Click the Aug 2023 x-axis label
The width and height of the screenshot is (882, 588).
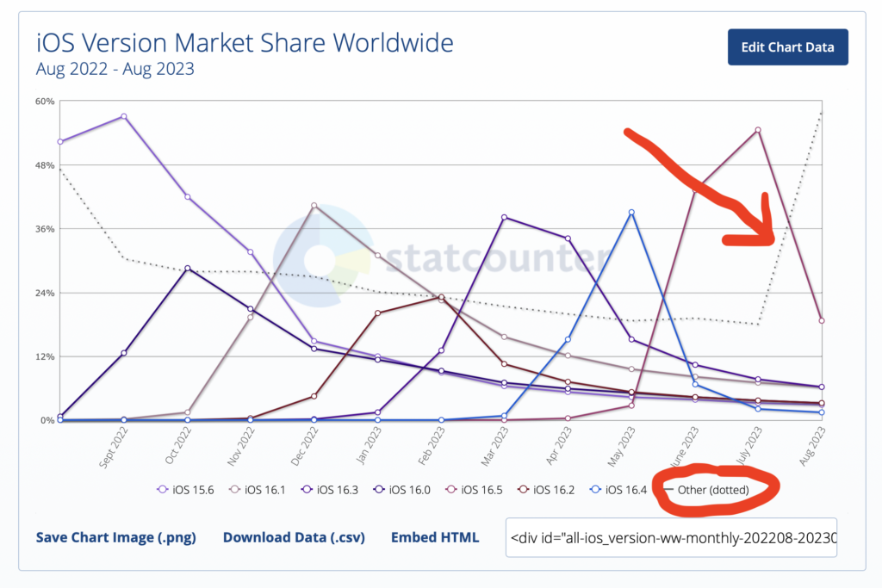(x=812, y=446)
